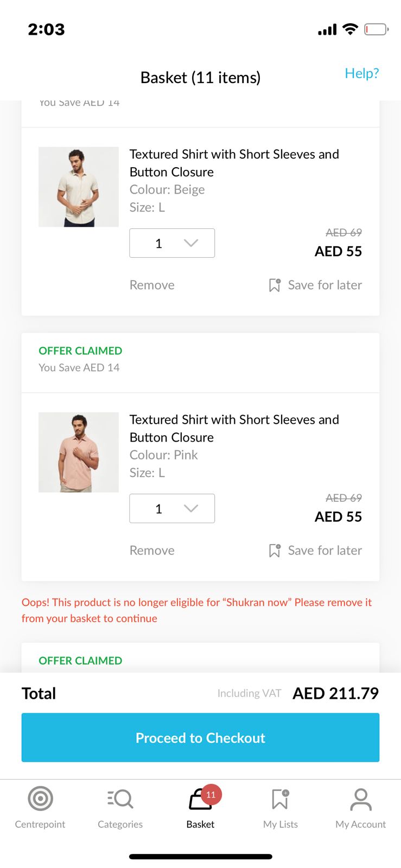Open quantity dropdown for Pink shirt
Image resolution: width=401 pixels, height=868 pixels.
[x=172, y=508]
